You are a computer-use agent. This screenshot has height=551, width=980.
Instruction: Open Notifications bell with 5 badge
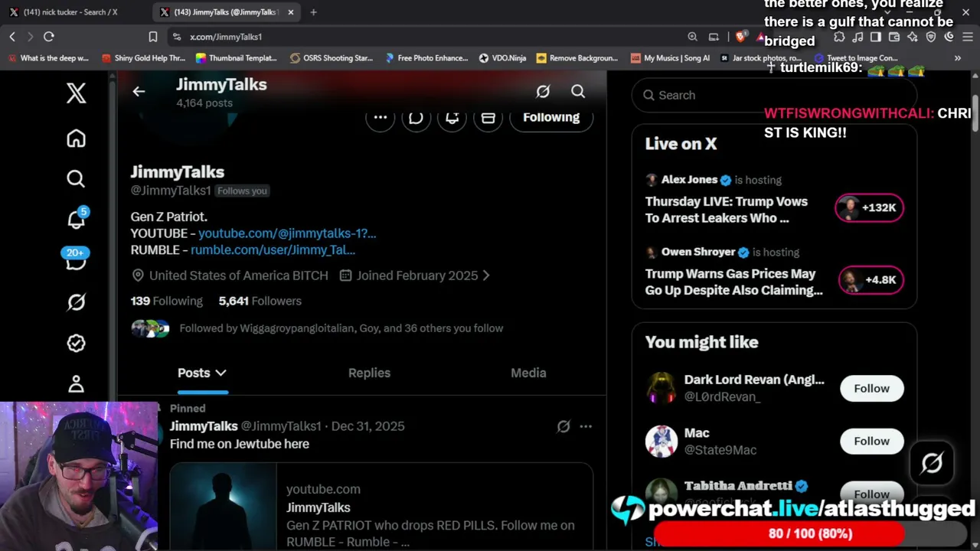(76, 220)
